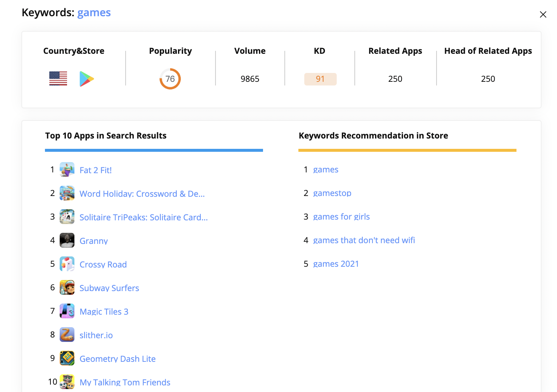This screenshot has height=392, width=557.
Task: Select the volume value 9865
Action: (250, 79)
